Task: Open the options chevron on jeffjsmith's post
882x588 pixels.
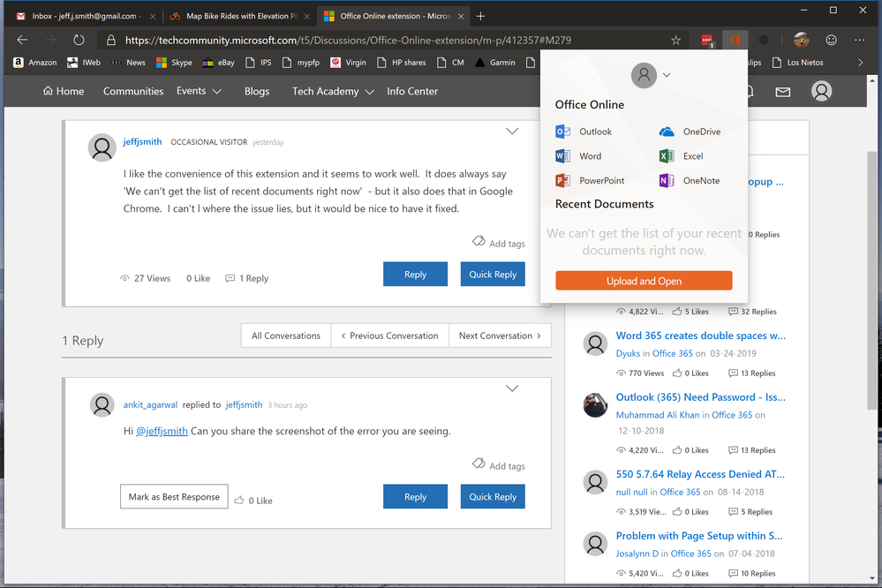Action: coord(512,131)
